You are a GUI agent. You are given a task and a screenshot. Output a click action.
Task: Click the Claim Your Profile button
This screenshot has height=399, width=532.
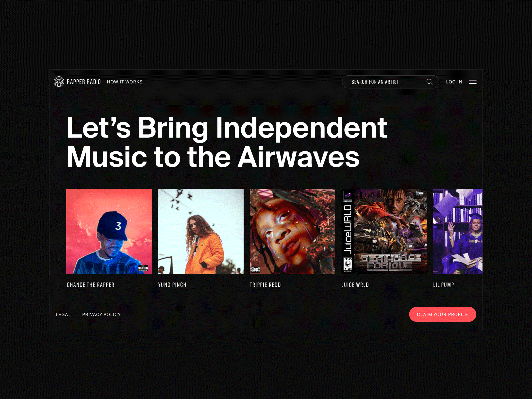tap(443, 314)
